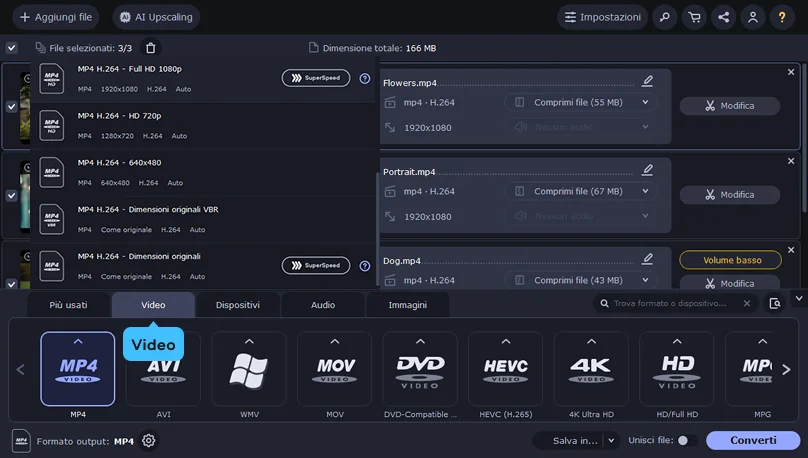Screen dimensions: 808x458
Task: Open the shopping cart icon
Action: click(694, 17)
